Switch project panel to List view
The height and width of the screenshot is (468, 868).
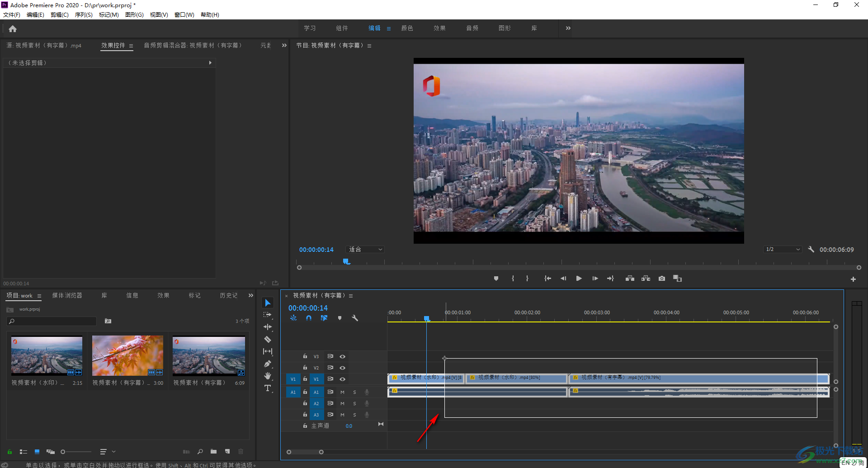point(24,452)
